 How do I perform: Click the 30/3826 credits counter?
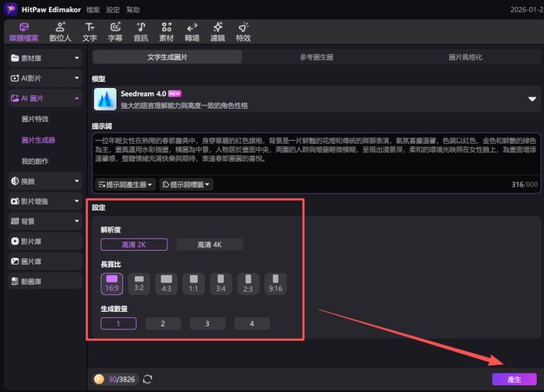(121, 379)
